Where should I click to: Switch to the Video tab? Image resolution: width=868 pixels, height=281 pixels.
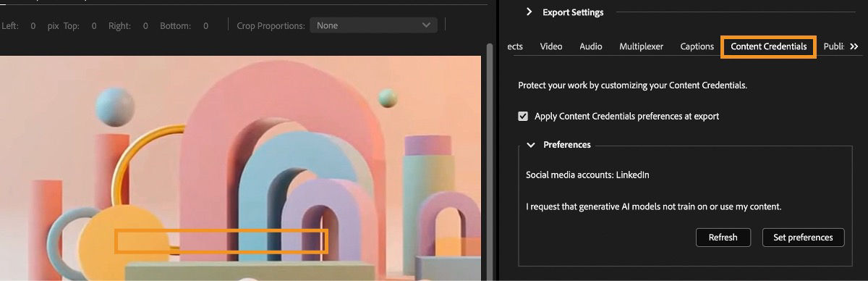(551, 46)
